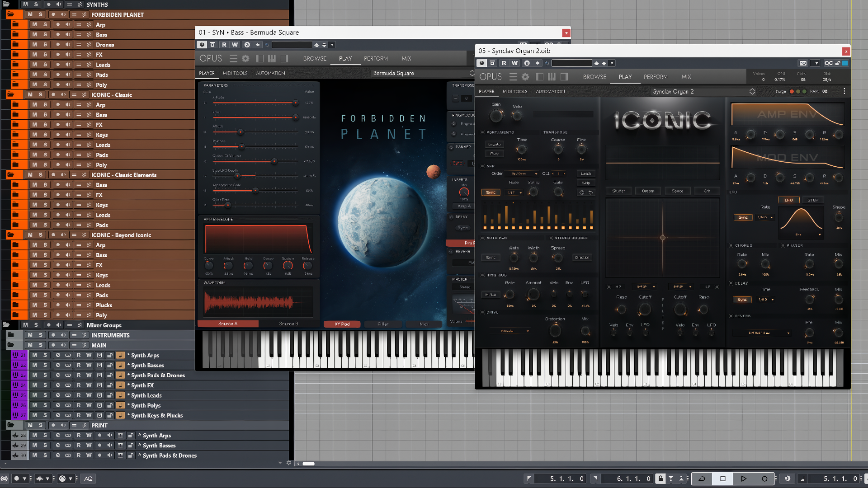Enable ARP Sync button in Synclav Organ
This screenshot has width=868, height=488.
491,192
